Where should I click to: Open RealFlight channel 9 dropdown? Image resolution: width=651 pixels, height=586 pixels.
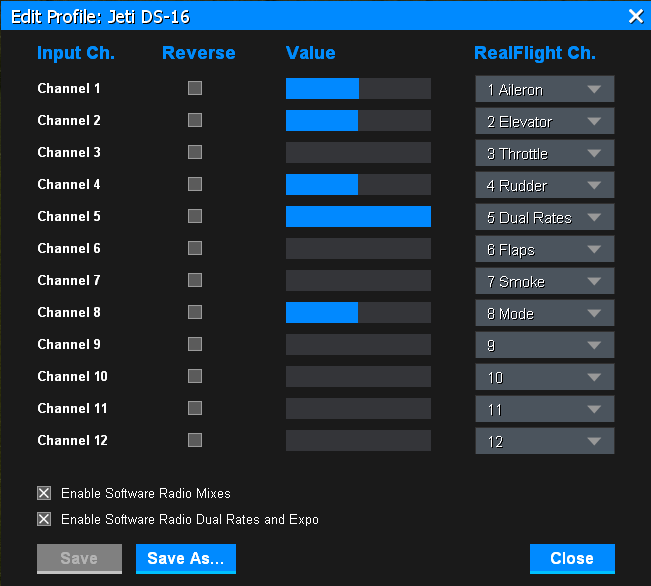(545, 345)
